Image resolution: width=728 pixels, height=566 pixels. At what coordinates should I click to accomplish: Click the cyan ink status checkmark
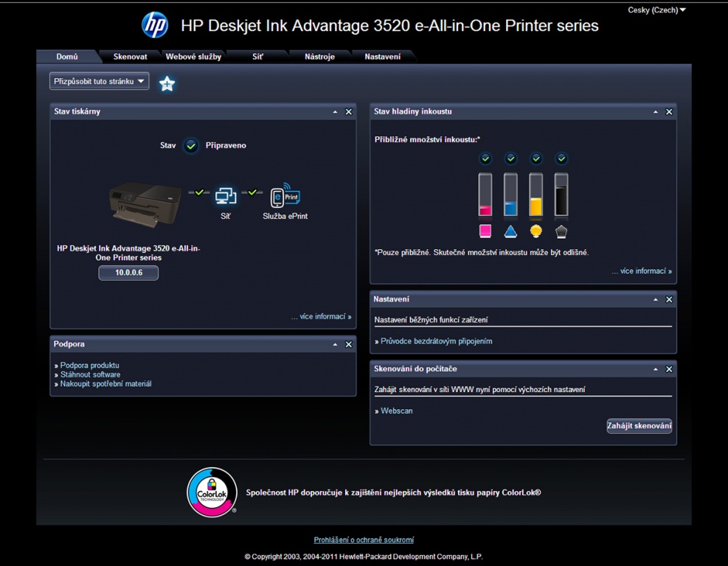point(510,158)
